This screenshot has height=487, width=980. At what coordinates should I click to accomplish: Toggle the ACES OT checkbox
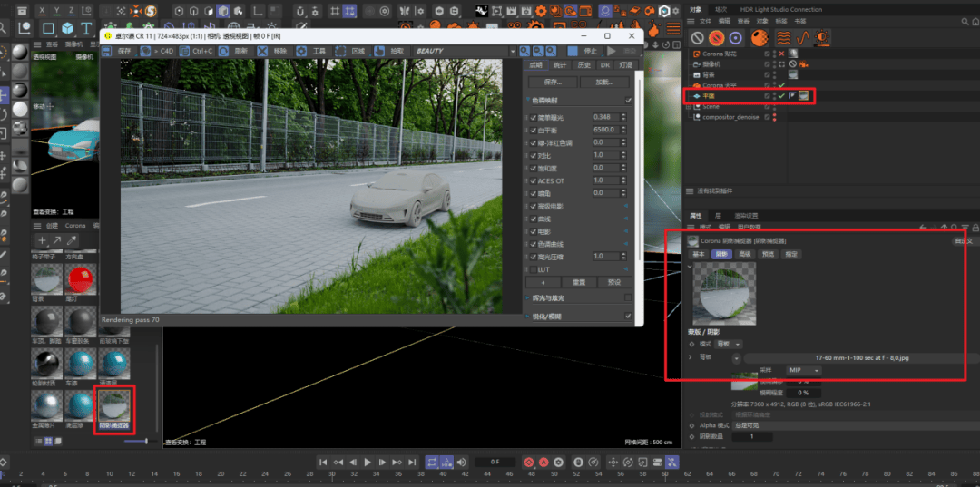(534, 180)
